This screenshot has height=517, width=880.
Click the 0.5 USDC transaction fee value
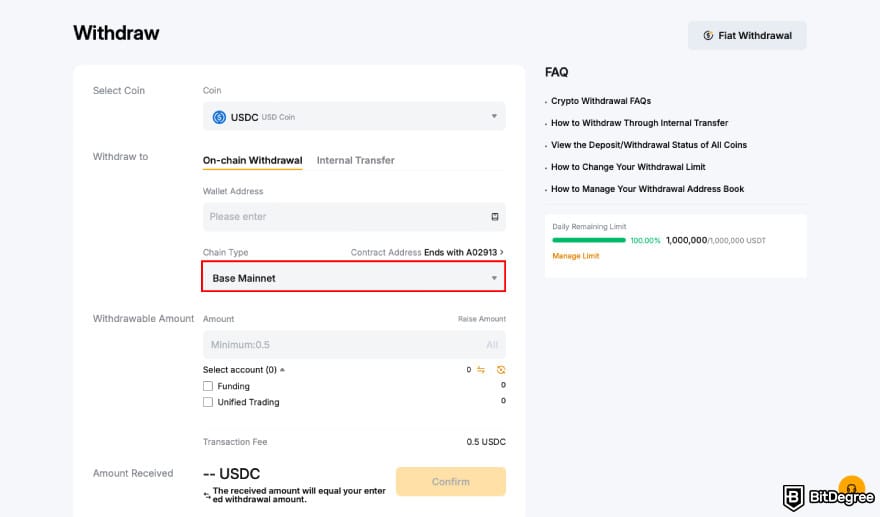tap(486, 442)
